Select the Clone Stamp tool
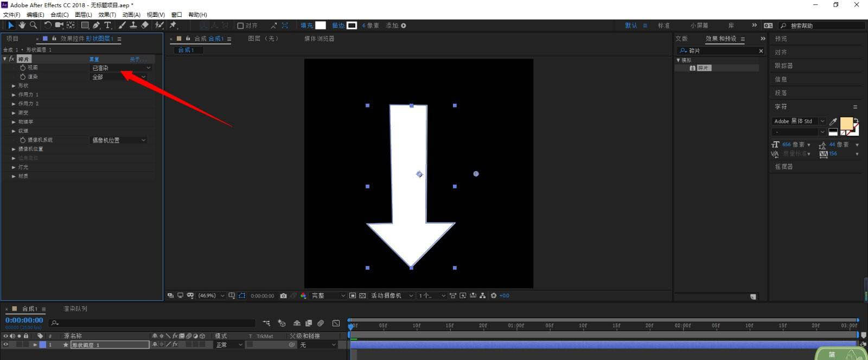The width and height of the screenshot is (868, 360). (x=133, y=25)
